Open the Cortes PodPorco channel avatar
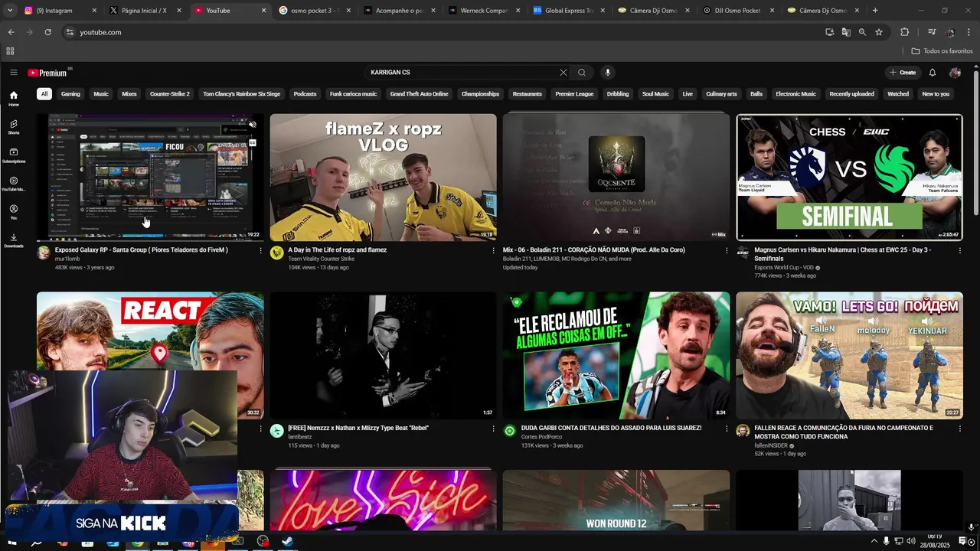Image resolution: width=980 pixels, height=551 pixels. point(509,431)
